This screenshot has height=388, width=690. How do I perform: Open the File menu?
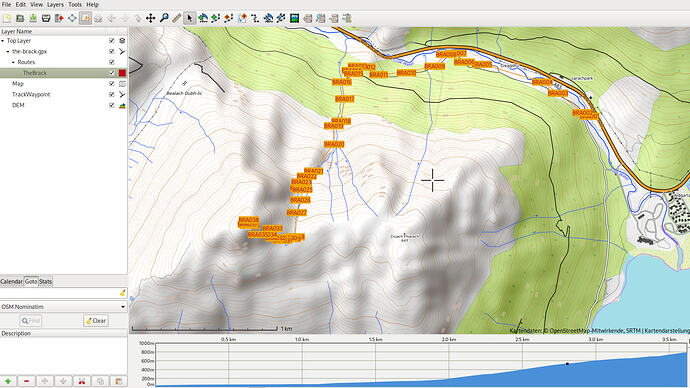click(6, 4)
